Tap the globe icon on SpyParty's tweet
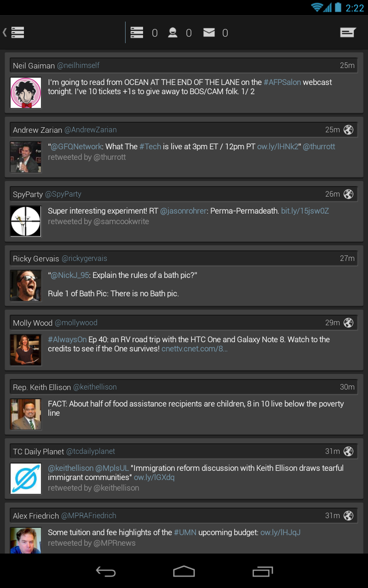The image size is (368, 588). pyautogui.click(x=348, y=194)
